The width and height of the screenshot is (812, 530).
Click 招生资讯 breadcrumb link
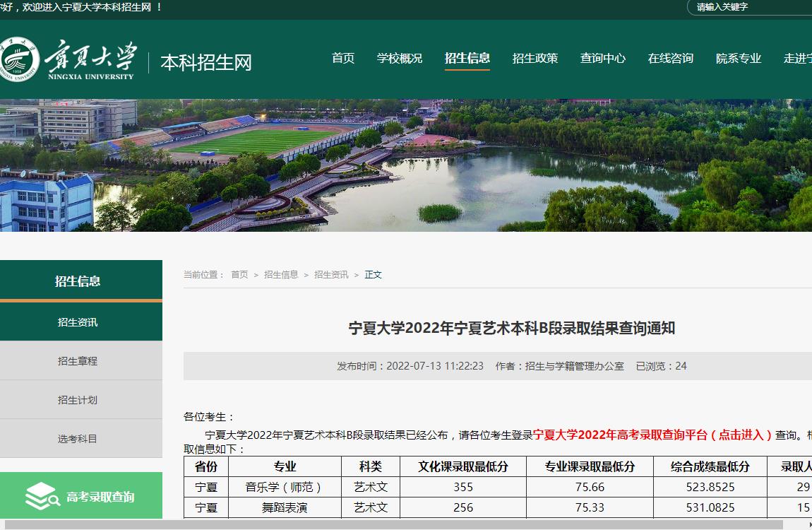pyautogui.click(x=331, y=275)
